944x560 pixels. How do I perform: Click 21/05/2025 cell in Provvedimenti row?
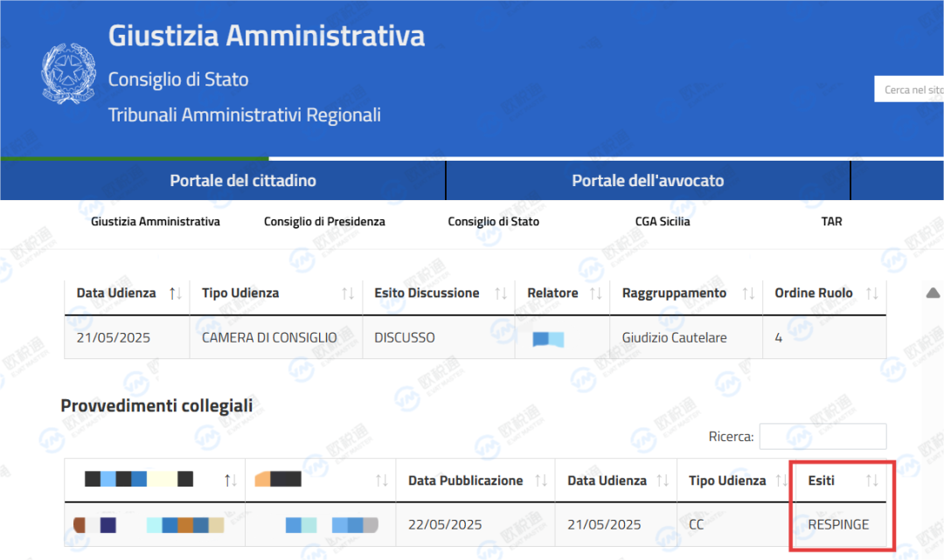tap(604, 524)
